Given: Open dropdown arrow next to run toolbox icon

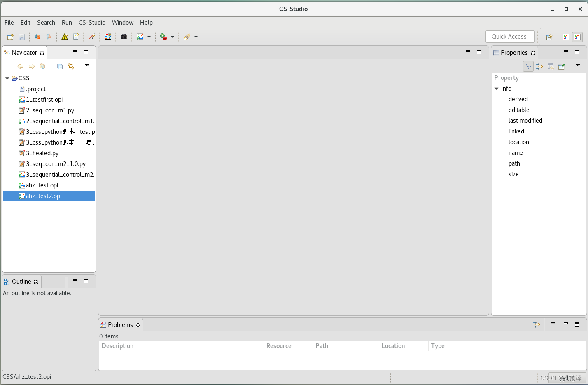Looking at the screenshot, I should pyautogui.click(x=173, y=37).
